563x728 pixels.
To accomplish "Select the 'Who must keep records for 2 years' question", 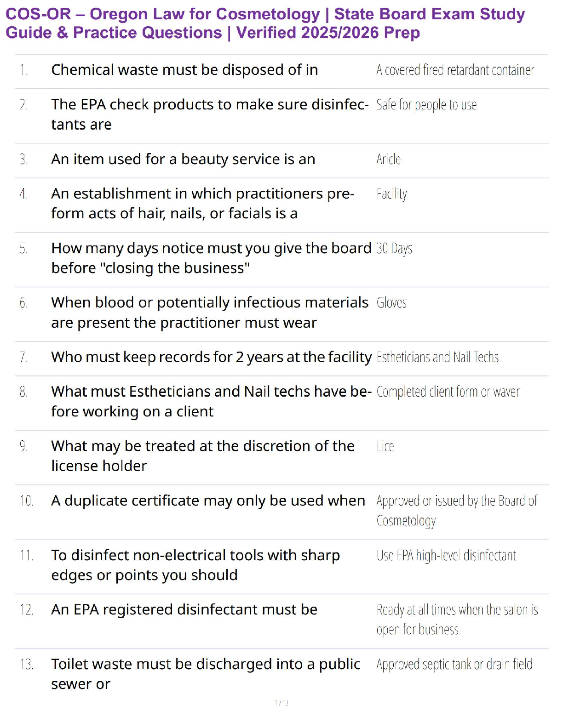I will tap(211, 357).
